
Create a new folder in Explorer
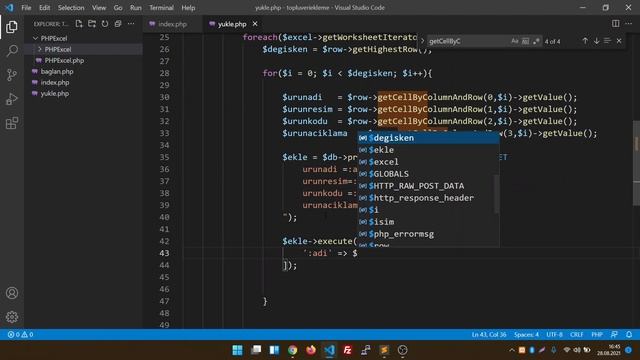point(92,24)
